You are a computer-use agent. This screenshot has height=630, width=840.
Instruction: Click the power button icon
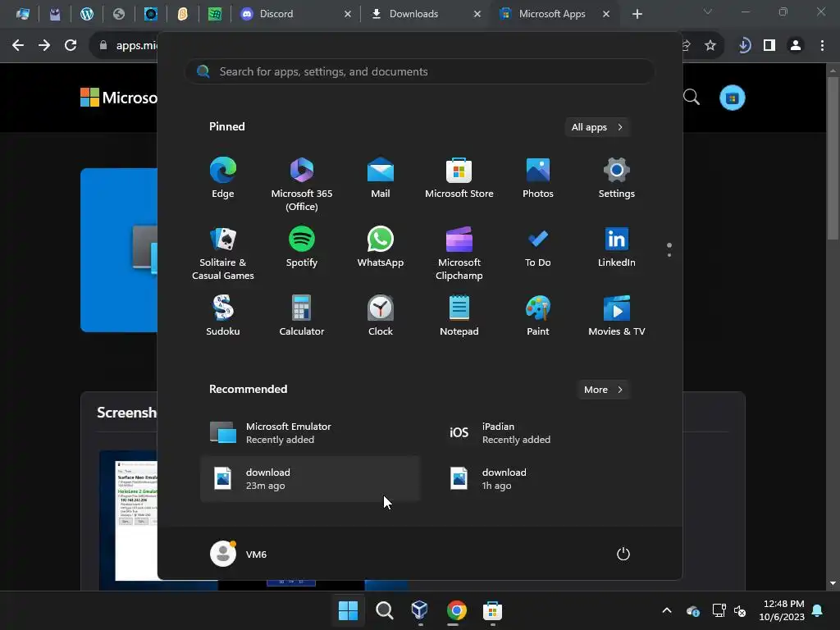pos(623,554)
